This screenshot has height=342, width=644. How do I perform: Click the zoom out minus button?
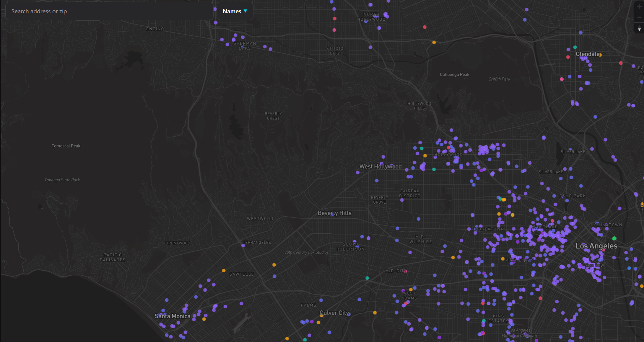click(x=639, y=17)
